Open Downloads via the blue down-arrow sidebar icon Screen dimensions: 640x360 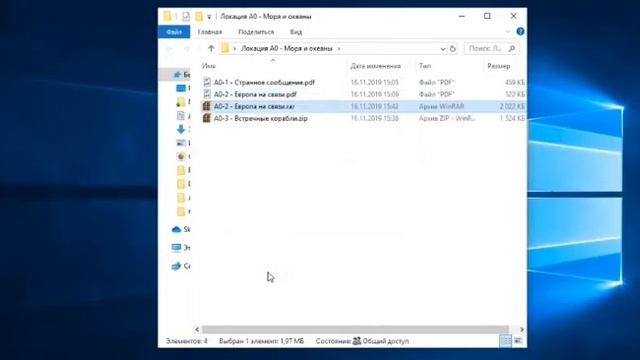tap(181, 129)
